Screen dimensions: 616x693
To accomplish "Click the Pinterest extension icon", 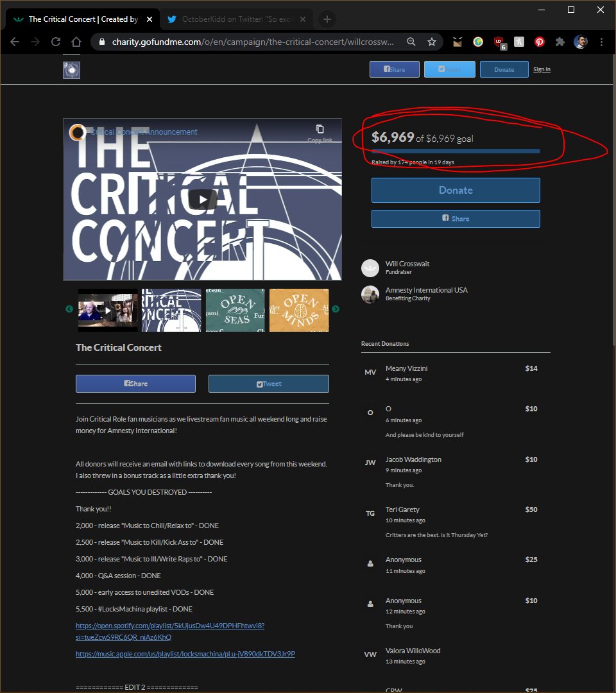I will coord(539,42).
